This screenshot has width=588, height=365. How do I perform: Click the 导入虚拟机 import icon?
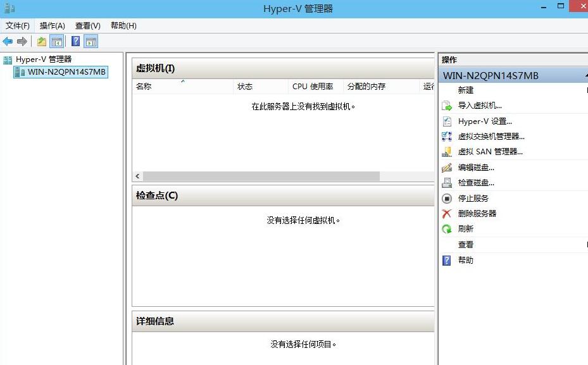[x=447, y=106]
